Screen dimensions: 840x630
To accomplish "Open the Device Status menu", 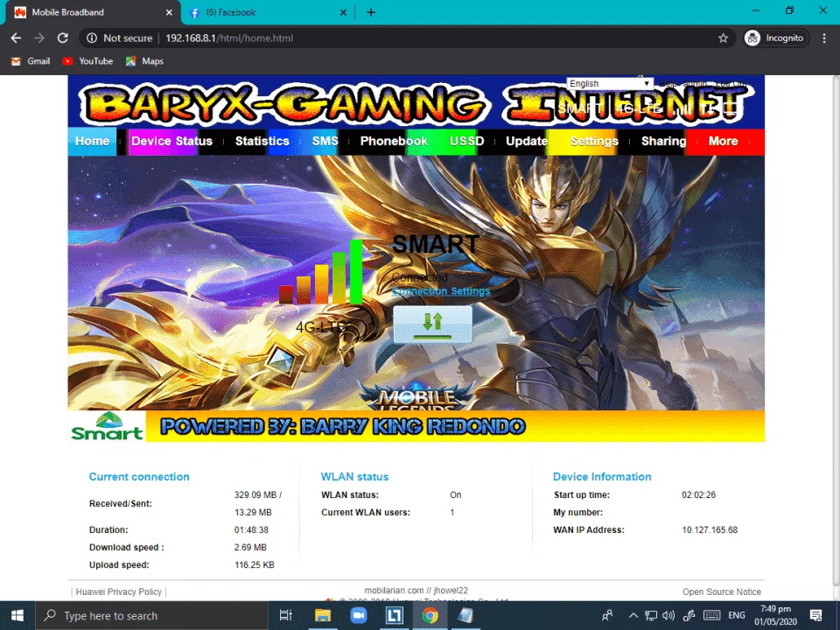I will point(171,142).
